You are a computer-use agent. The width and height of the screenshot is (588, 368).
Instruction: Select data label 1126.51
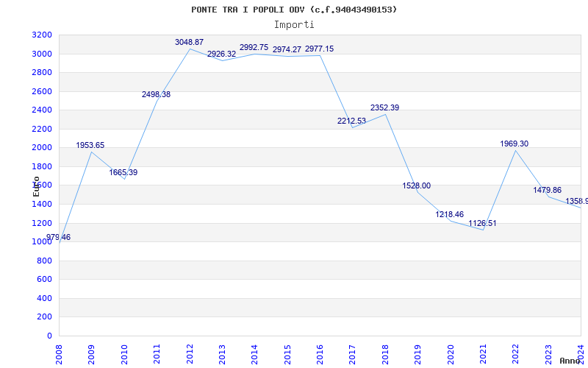[x=482, y=224]
